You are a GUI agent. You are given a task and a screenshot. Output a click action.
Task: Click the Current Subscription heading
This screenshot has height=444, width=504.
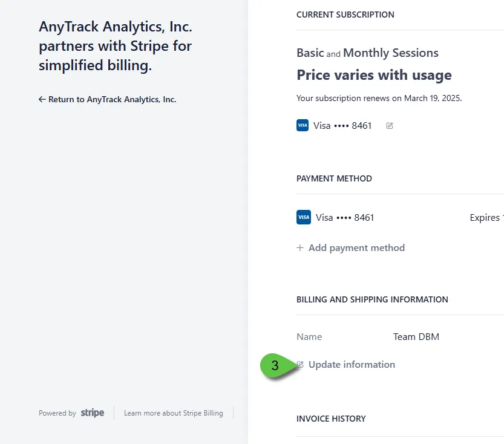345,15
